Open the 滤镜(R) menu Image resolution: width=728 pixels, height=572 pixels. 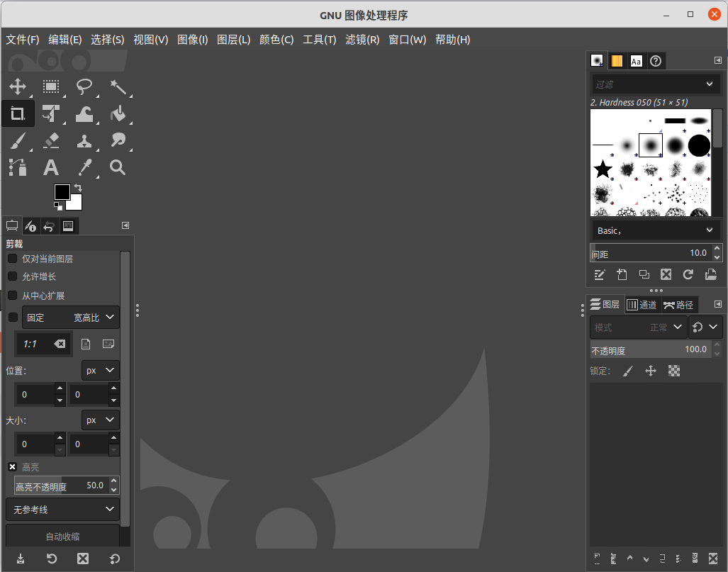point(362,40)
